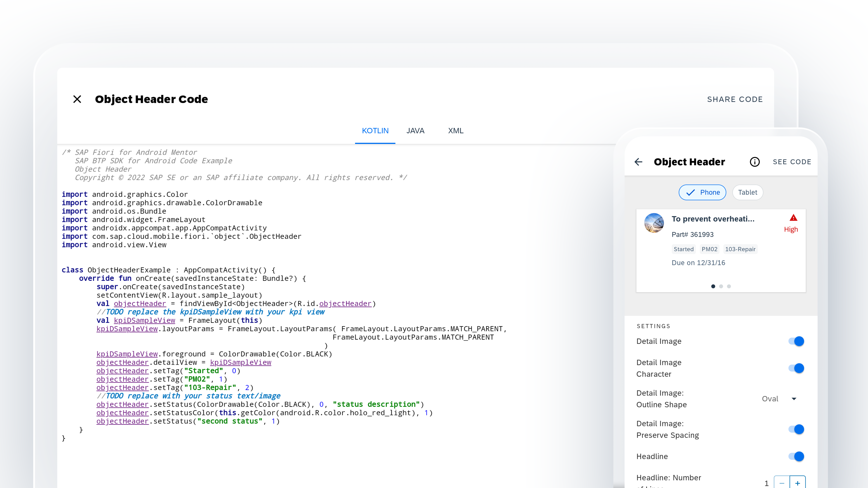Switch to the XML tab

click(x=455, y=131)
